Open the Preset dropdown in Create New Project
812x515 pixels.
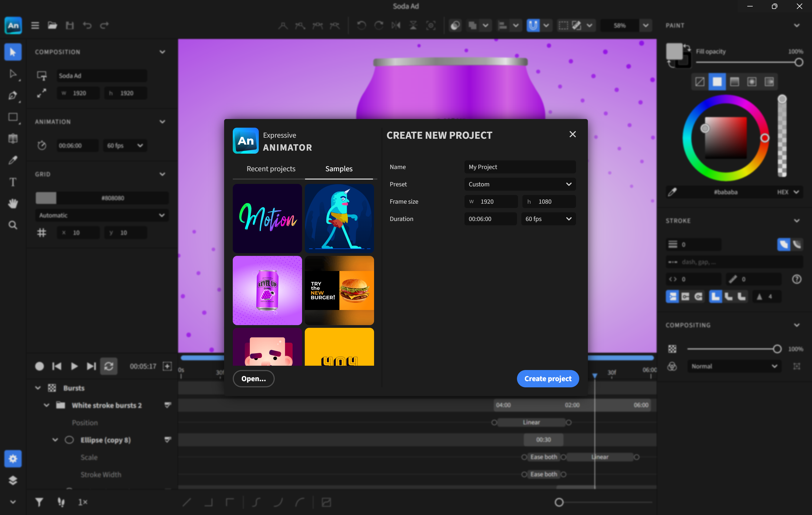(x=519, y=184)
